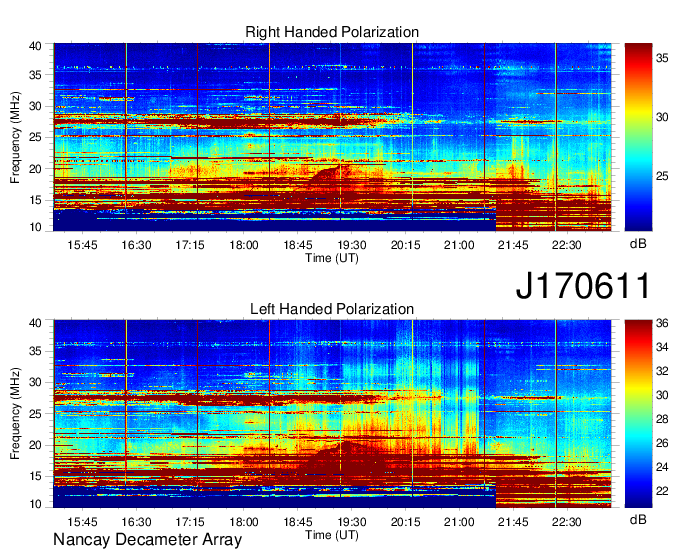Click the 28 dB mark on bottom colorbar
The width and height of the screenshot is (680, 552).
662,419
